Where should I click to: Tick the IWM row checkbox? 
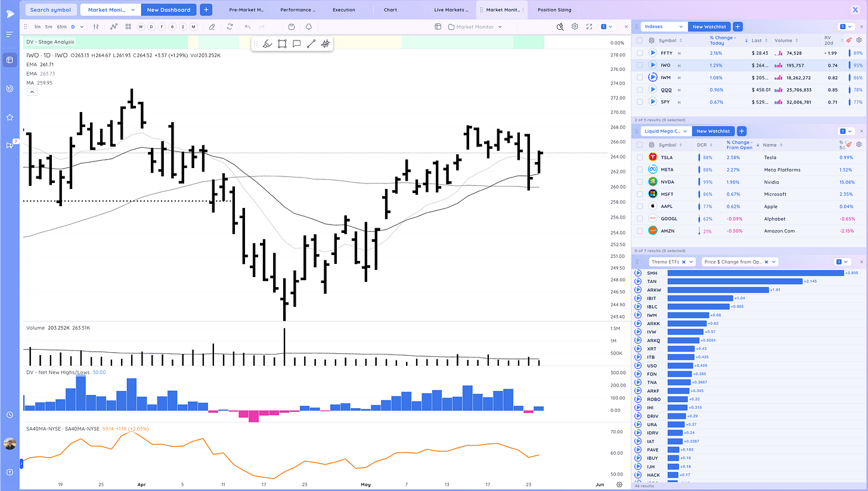click(x=640, y=77)
